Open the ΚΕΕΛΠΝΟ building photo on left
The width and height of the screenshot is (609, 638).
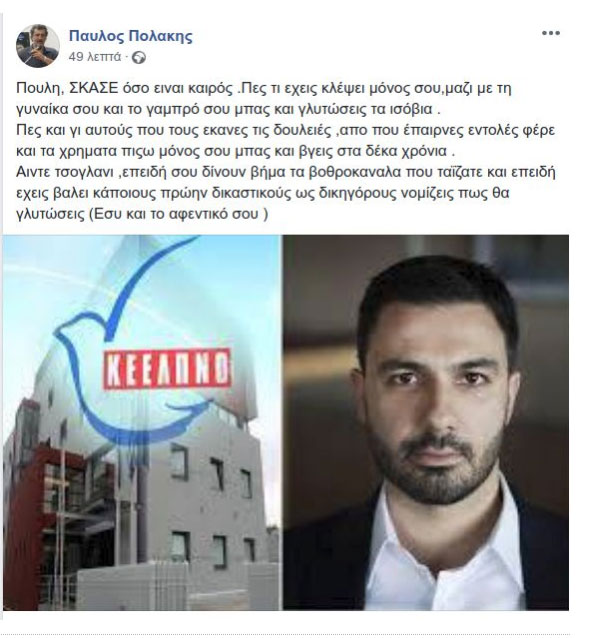[x=142, y=422]
